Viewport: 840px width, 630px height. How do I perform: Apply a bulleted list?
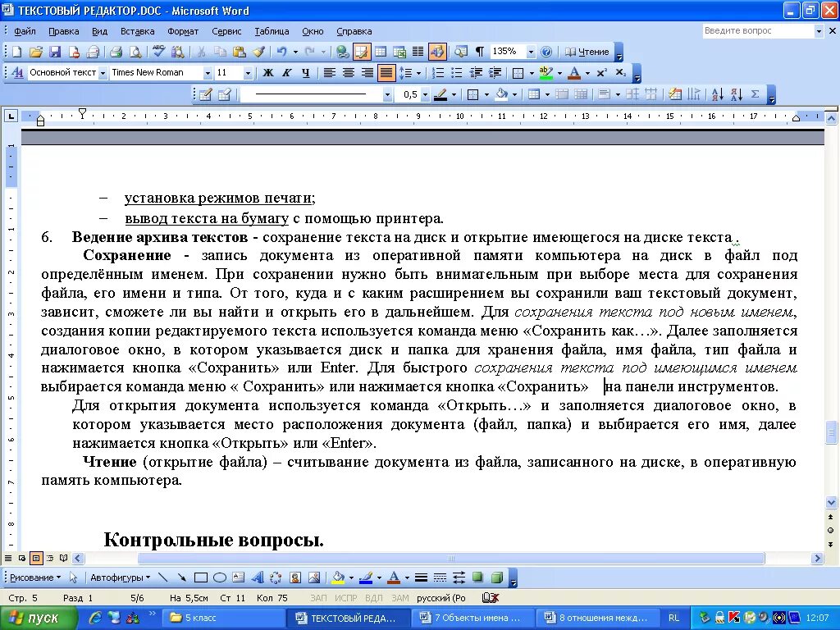click(x=456, y=73)
